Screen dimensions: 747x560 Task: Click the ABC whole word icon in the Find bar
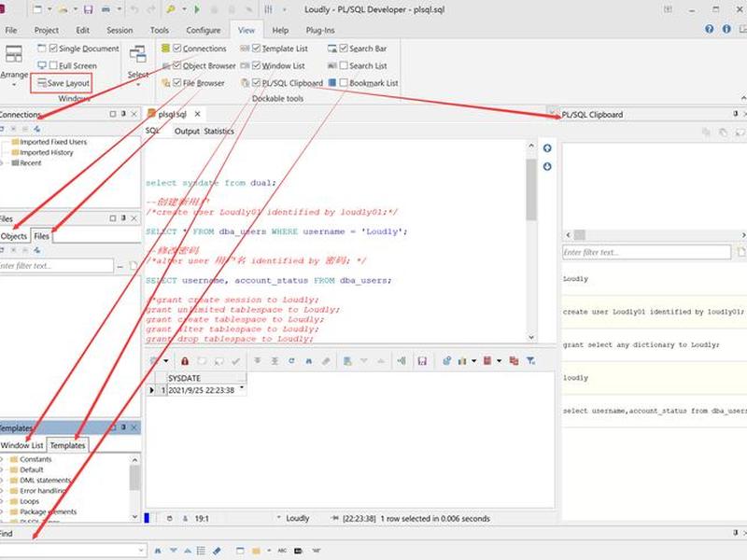click(282, 551)
